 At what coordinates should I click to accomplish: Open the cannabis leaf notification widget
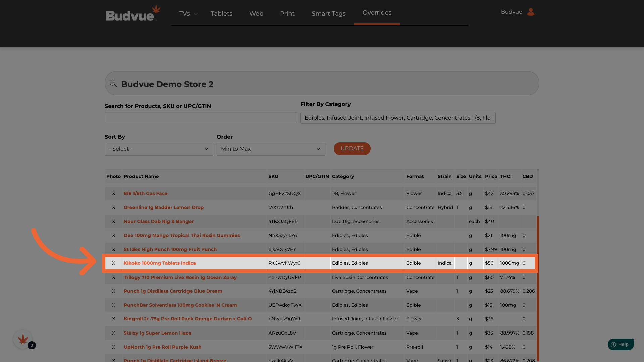(23, 339)
